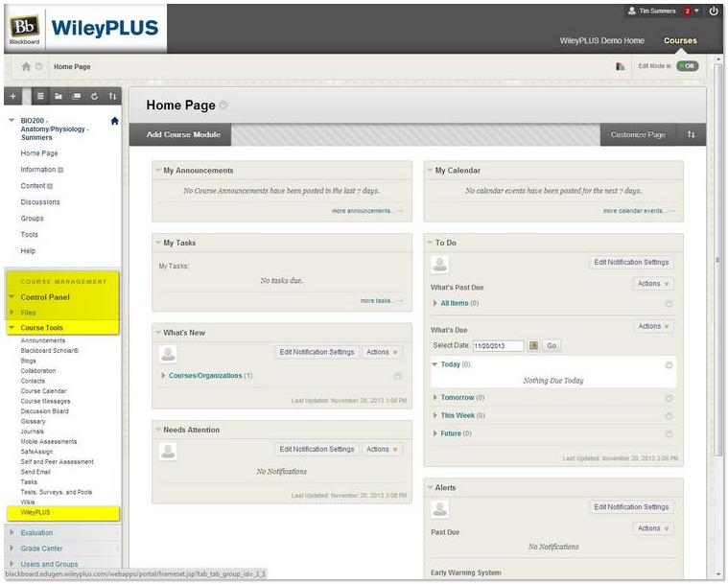Click the course theme icon near Edit Mode
The width and height of the screenshot is (728, 584).
(x=620, y=66)
